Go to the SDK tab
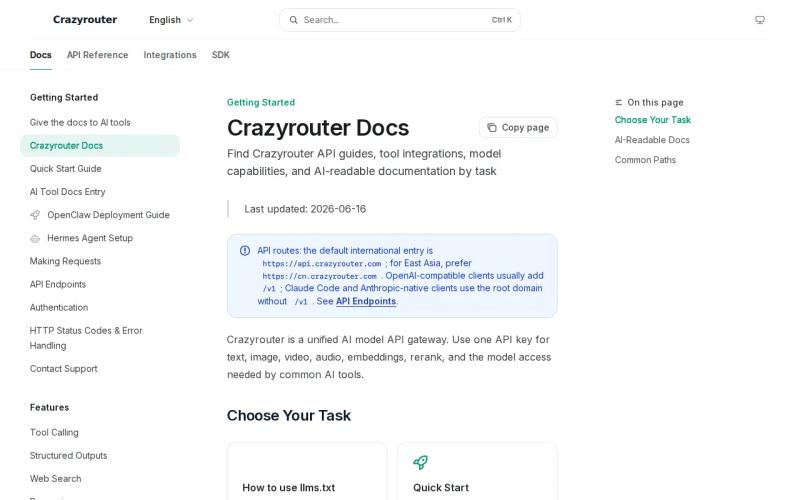 pos(220,55)
